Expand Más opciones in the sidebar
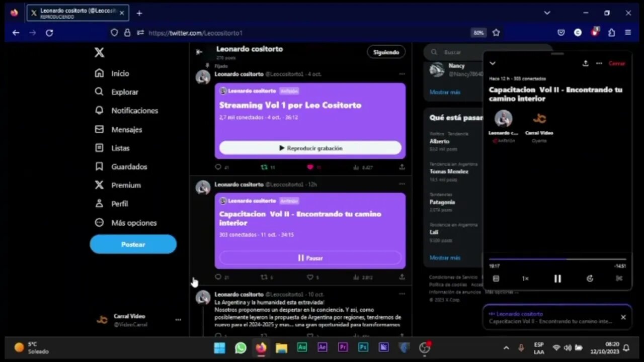 pos(126,223)
